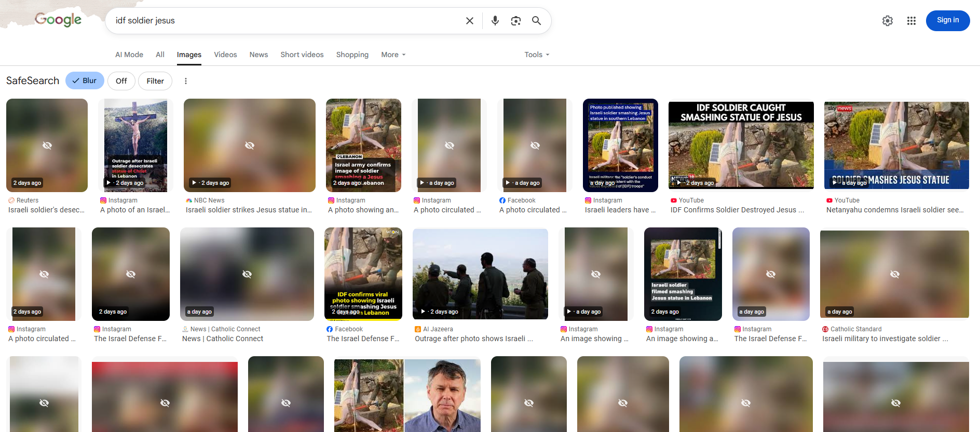Open the 'SOLDIER SMASHES JESUS STATUE' Sky News thumbnail

pos(896,145)
